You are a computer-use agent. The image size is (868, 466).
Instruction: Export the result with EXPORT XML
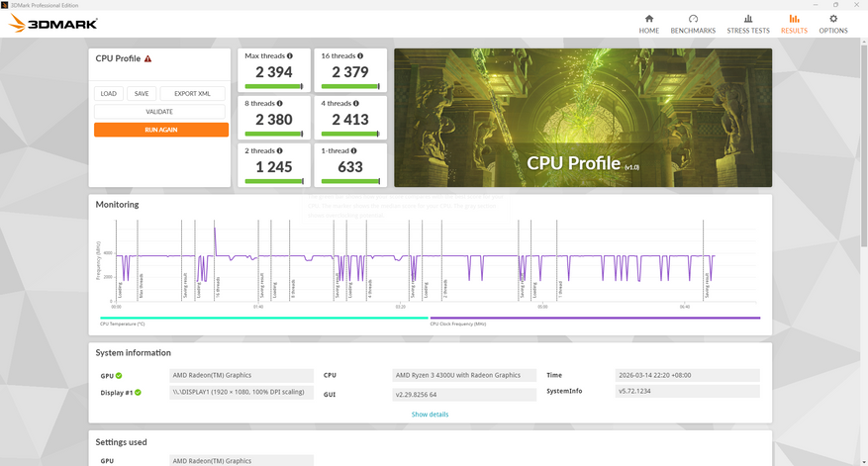coord(193,94)
